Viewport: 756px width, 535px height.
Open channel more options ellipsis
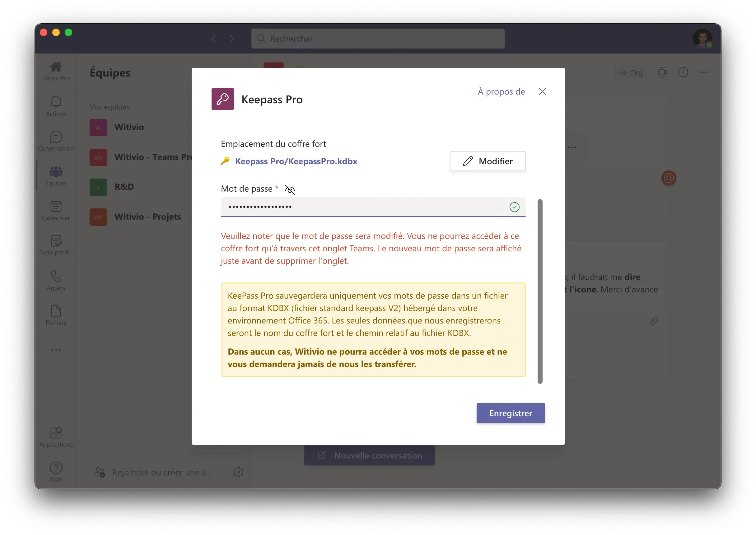pos(703,72)
